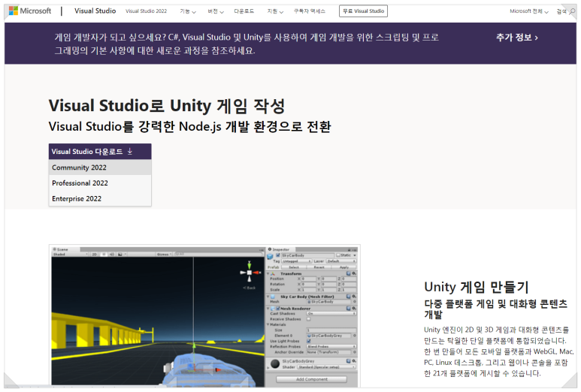Viewport: 581px width, 392px height.
Task: Expand the 지원 menu dropdown
Action: 275,11
